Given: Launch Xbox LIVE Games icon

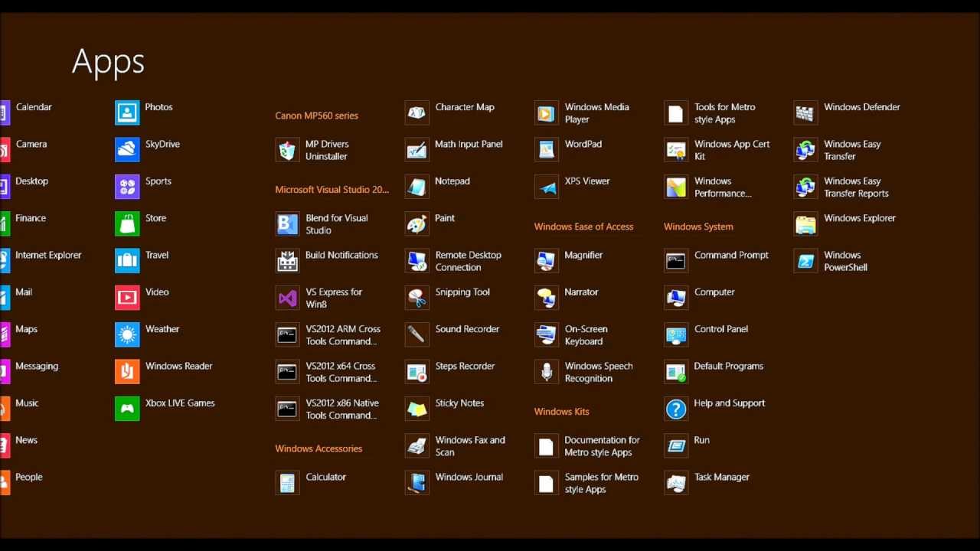Looking at the screenshot, I should click(x=127, y=409).
